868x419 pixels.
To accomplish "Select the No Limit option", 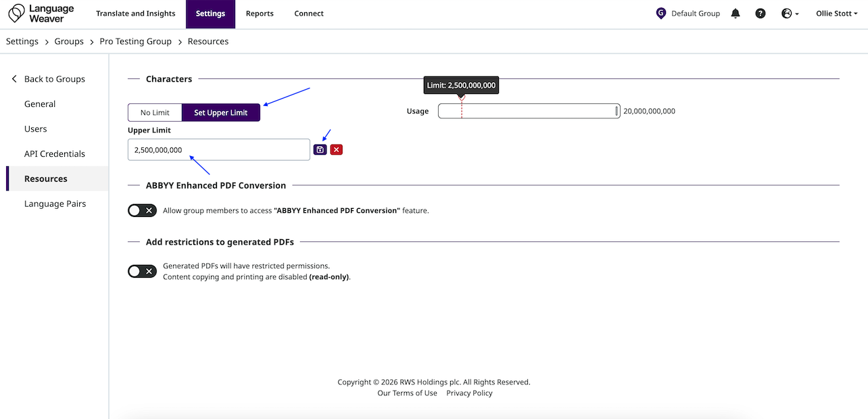I will coord(155,113).
